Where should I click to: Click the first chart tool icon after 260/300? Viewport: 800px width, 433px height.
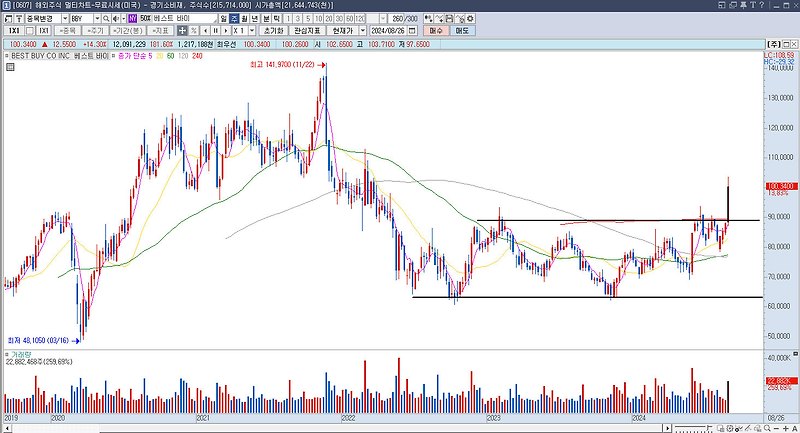[428, 18]
